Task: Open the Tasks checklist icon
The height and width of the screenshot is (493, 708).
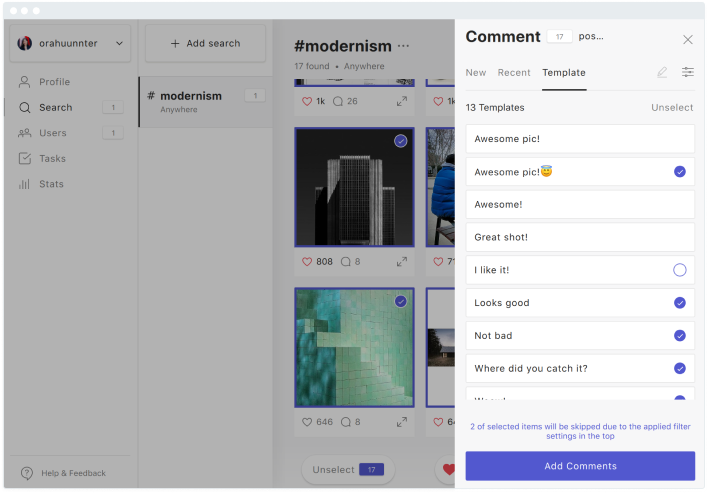Action: click(24, 158)
